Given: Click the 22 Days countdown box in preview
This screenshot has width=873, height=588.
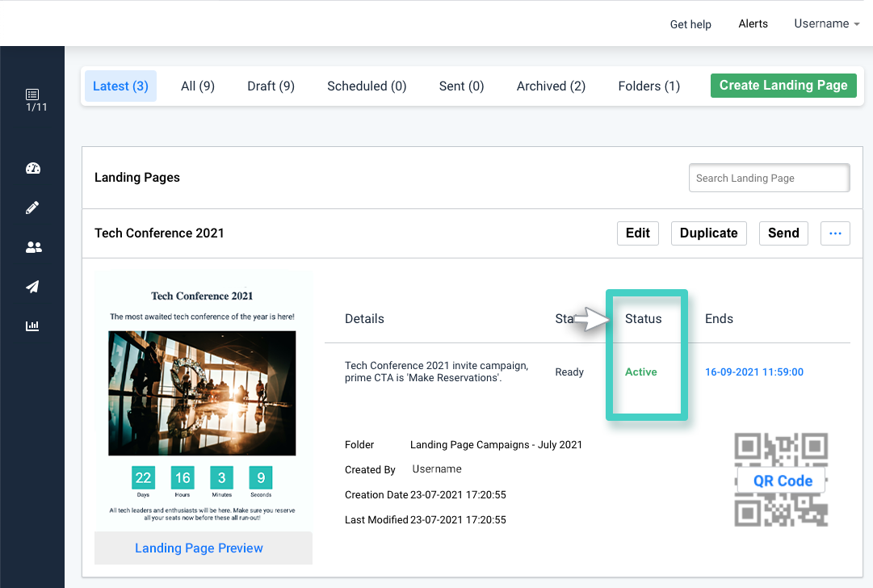Looking at the screenshot, I should click(143, 478).
